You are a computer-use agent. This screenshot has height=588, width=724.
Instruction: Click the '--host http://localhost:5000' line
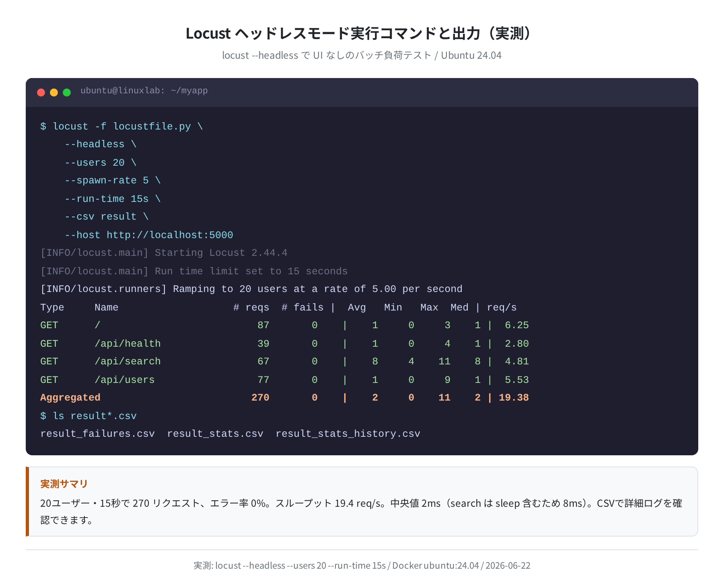[149, 235]
